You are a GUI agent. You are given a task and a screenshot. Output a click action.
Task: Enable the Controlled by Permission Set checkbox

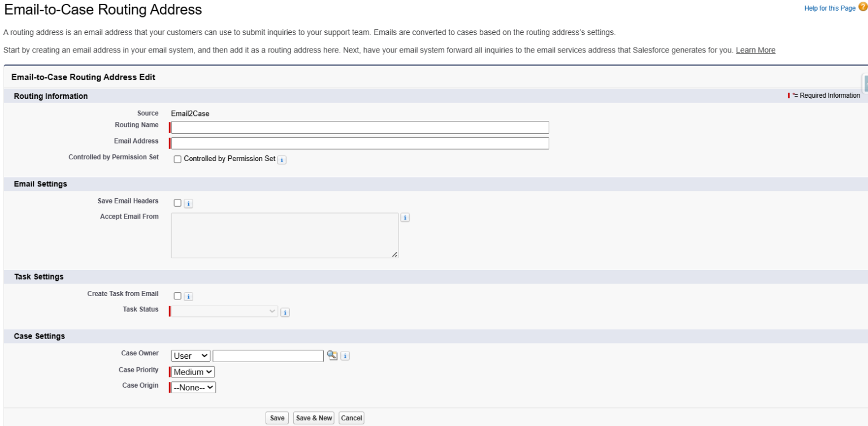pos(177,159)
